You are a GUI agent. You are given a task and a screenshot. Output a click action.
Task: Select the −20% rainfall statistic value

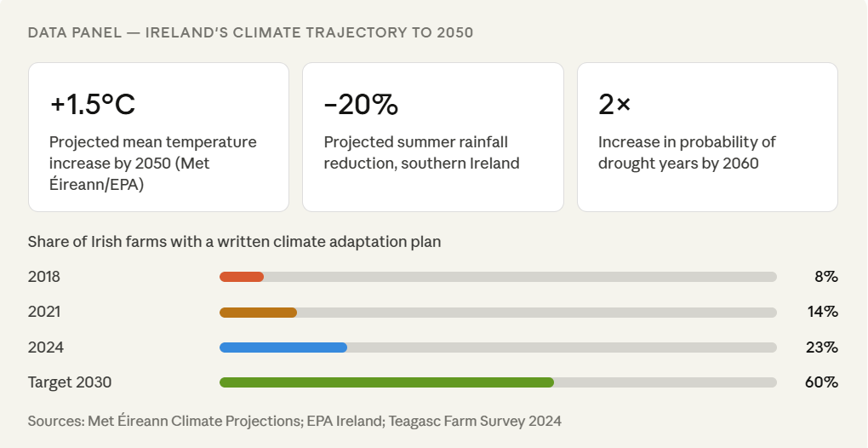361,105
